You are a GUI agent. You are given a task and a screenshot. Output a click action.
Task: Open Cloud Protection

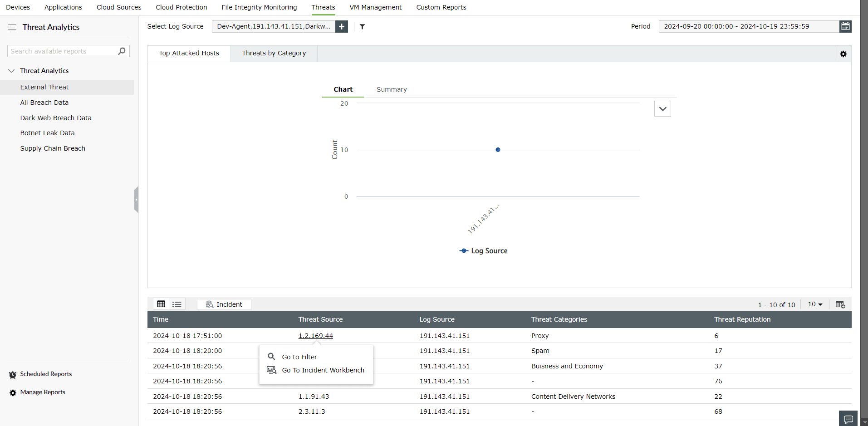(x=181, y=7)
